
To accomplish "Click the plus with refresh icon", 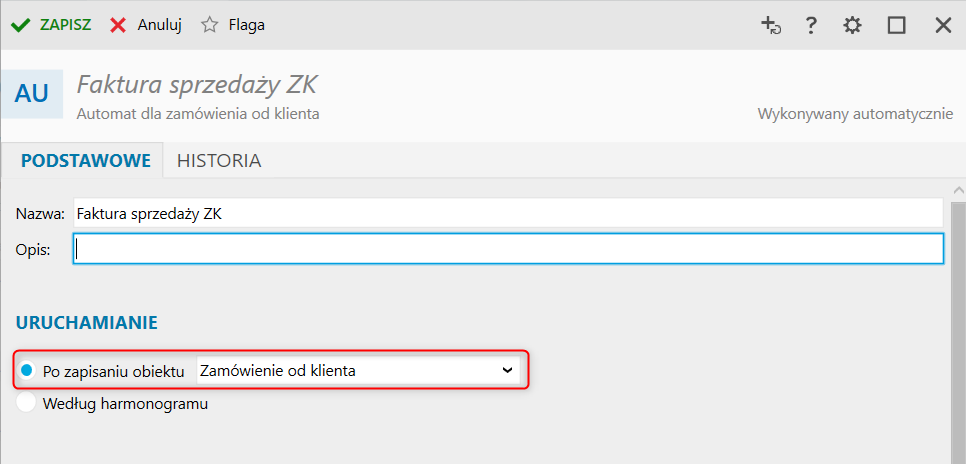I will point(771,25).
